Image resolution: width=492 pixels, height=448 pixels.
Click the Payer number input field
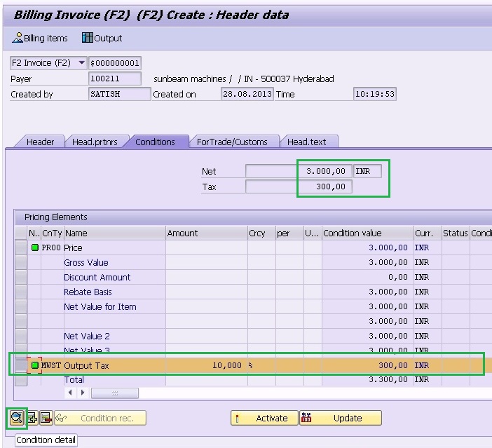115,79
